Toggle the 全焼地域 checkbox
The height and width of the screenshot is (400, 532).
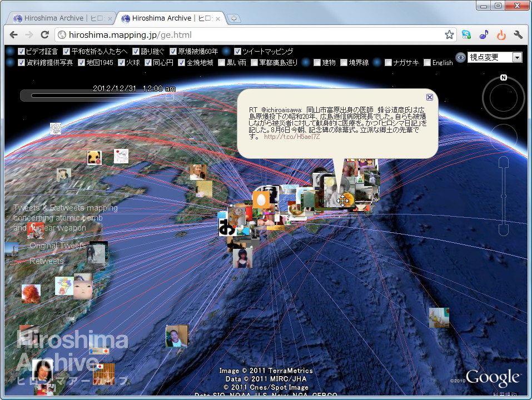pyautogui.click(x=182, y=63)
